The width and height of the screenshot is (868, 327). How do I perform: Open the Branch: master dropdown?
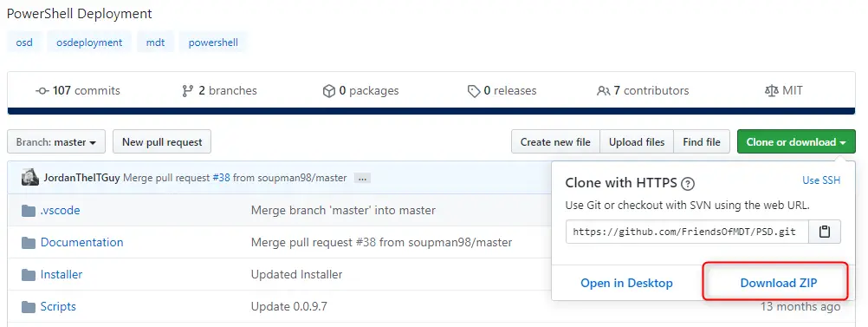(56, 142)
